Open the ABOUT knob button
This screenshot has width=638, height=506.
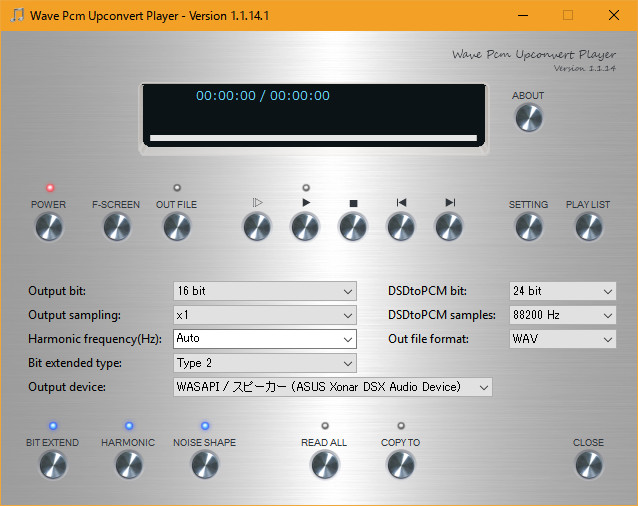tap(528, 119)
